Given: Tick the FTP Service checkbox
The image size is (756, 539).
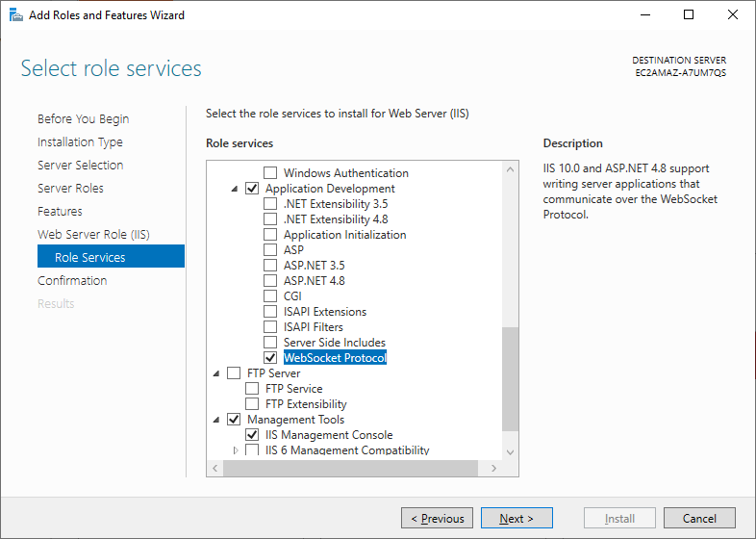Looking at the screenshot, I should point(253,389).
